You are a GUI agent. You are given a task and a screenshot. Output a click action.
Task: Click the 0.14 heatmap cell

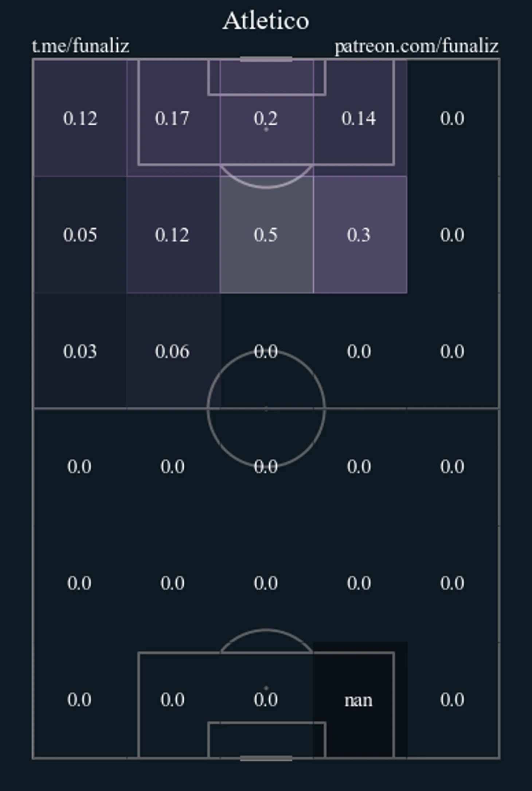(360, 118)
